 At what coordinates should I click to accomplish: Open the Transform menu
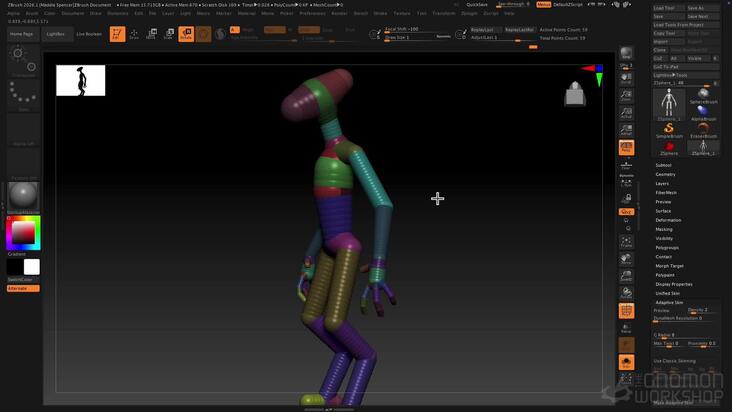443,14
